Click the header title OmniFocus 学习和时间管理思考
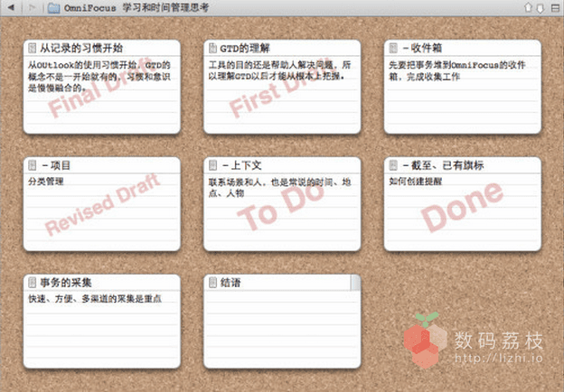The height and width of the screenshot is (392, 564). pos(136,8)
